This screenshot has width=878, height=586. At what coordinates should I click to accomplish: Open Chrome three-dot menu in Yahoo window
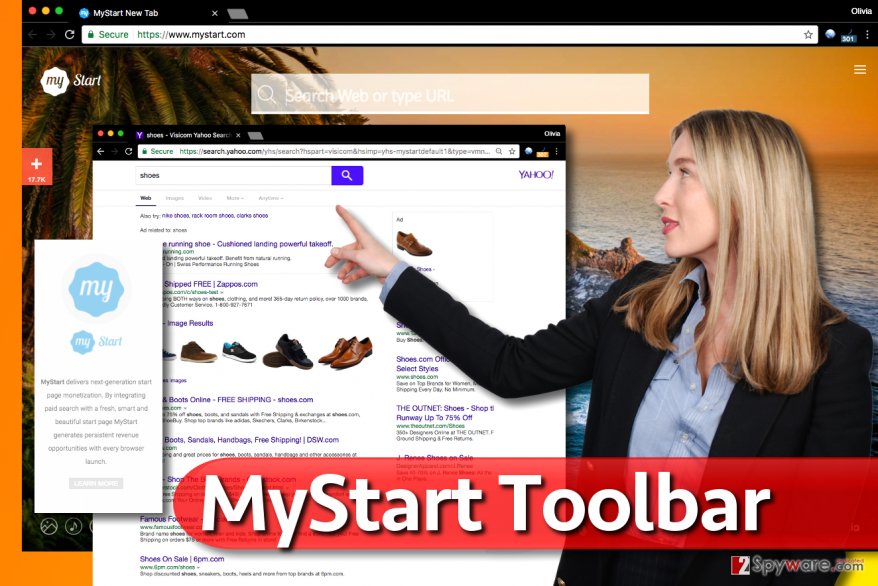click(x=557, y=151)
